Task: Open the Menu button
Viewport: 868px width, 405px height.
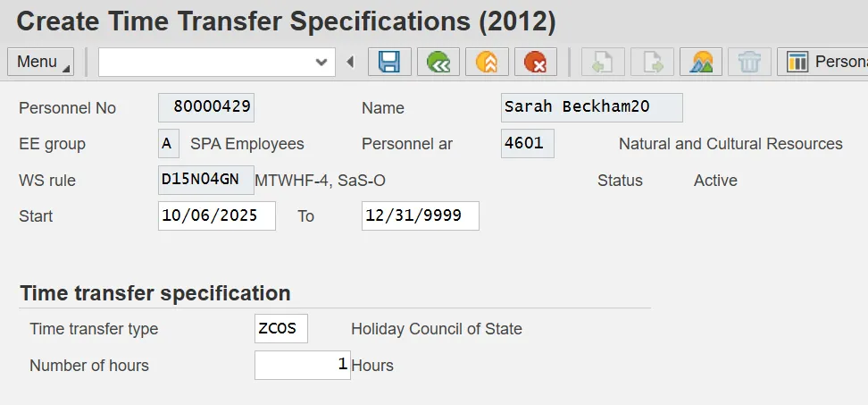Action: click(x=41, y=62)
